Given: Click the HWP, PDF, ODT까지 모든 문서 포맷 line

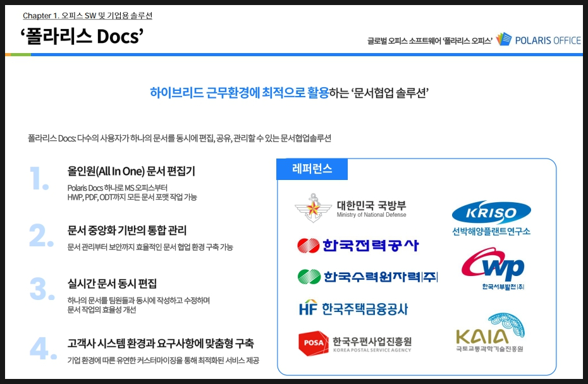Looking at the screenshot, I should 132,197.
